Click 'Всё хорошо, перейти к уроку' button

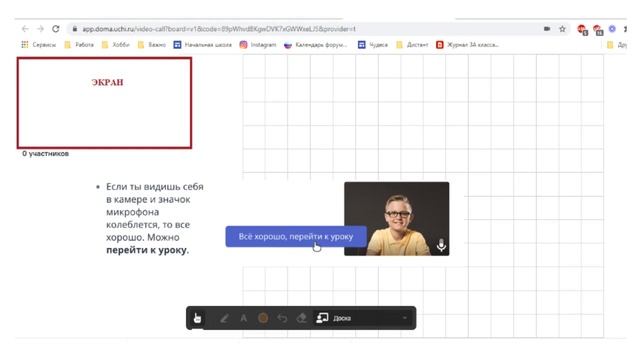point(296,236)
